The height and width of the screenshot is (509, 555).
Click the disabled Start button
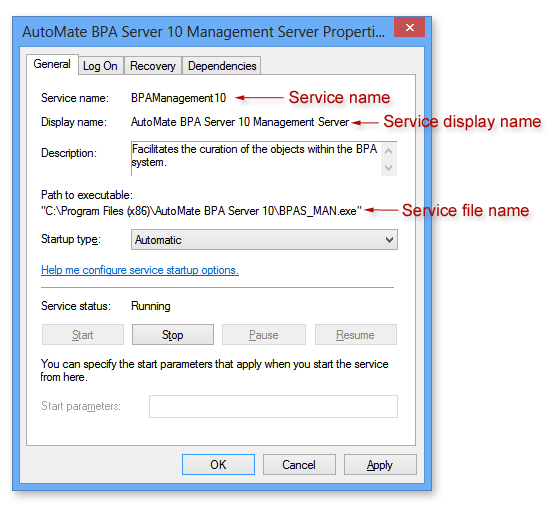point(83,334)
